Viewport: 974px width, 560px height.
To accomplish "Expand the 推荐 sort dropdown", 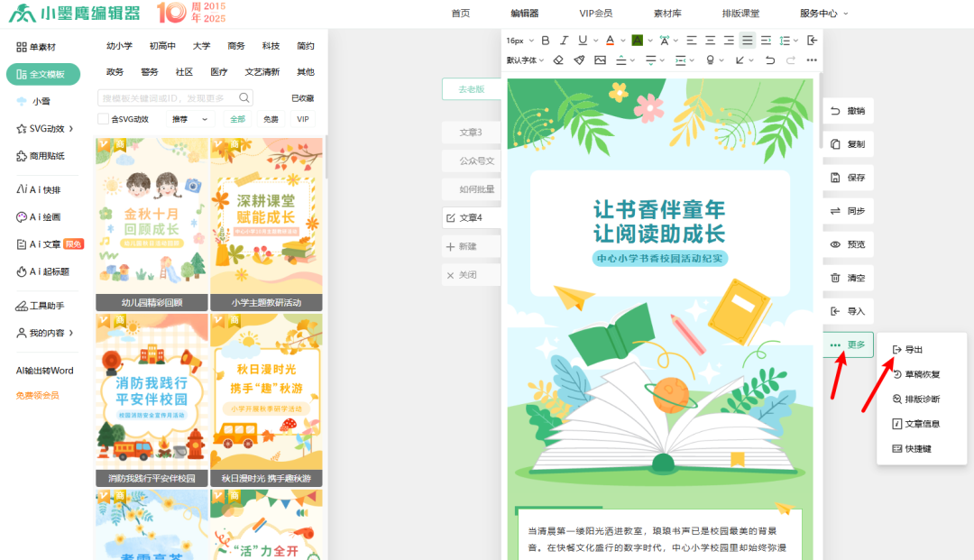I will [x=189, y=119].
